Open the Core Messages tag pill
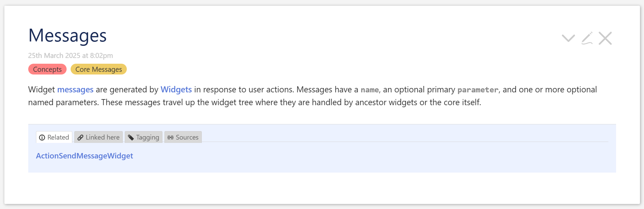 click(x=99, y=69)
